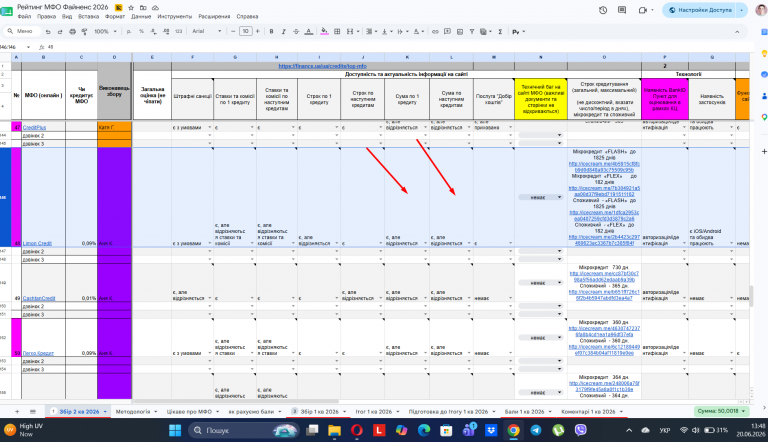The width and height of the screenshot is (768, 442).
Task: Star the document title
Action: click(x=131, y=7)
